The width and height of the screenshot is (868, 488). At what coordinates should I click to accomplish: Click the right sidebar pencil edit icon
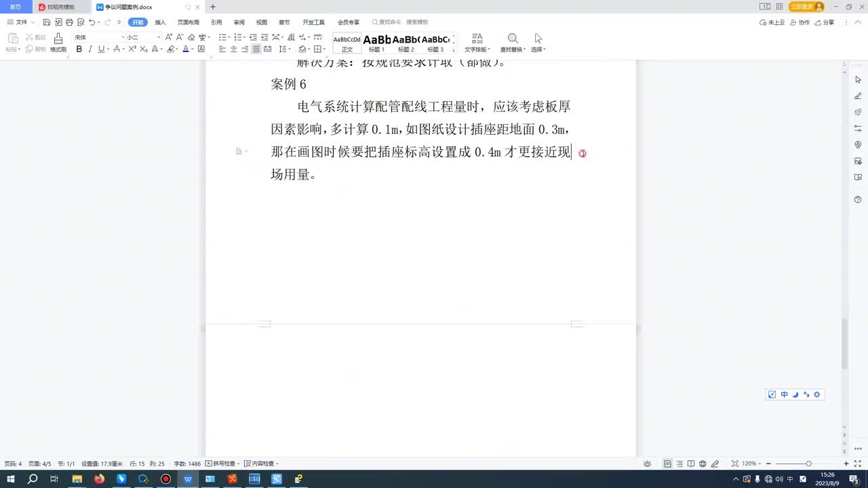858,96
